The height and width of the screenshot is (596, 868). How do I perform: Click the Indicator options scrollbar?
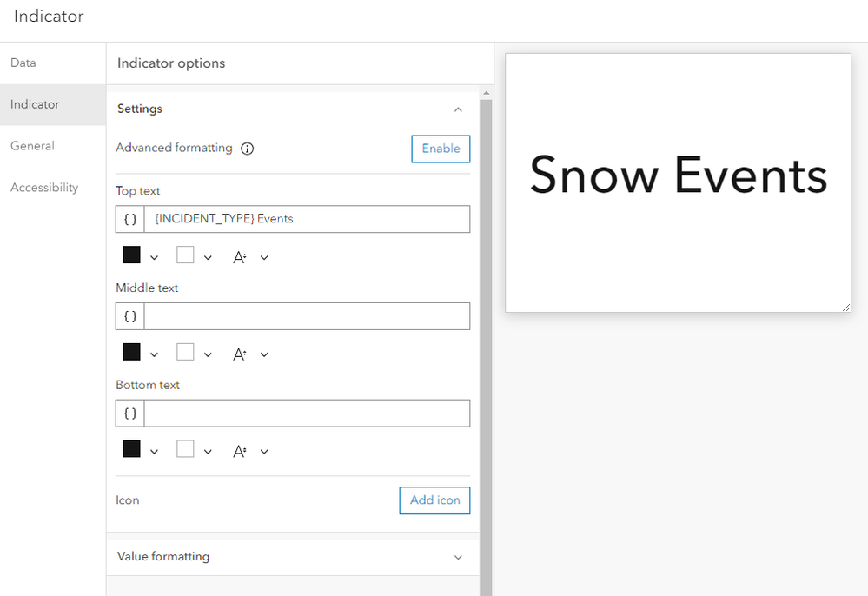(x=486, y=348)
